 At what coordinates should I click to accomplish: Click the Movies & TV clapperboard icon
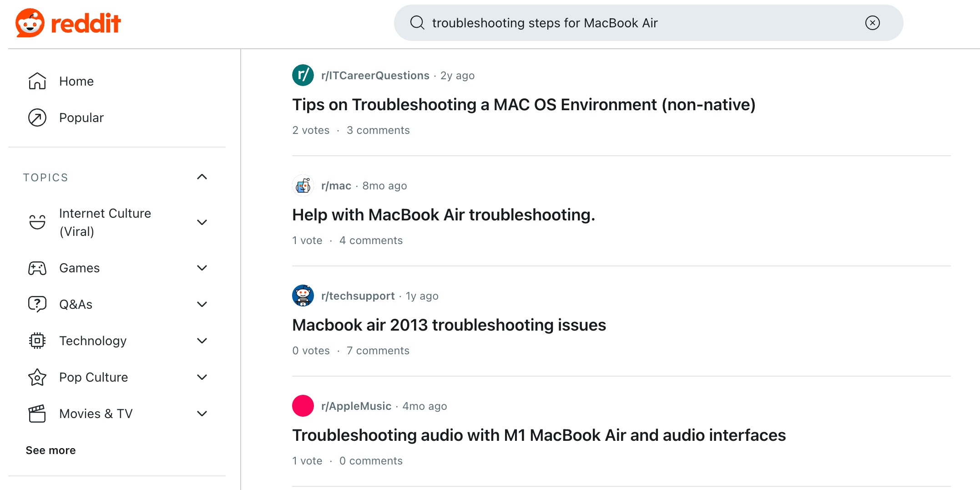click(x=37, y=413)
